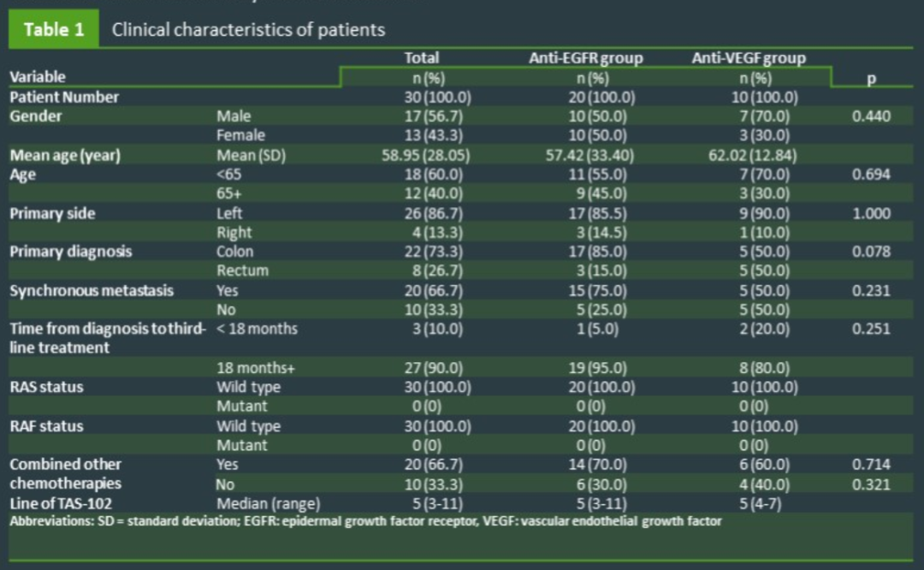Select the 'Patient Number' row label
Image resolution: width=924 pixels, height=570 pixels.
pyautogui.click(x=64, y=97)
